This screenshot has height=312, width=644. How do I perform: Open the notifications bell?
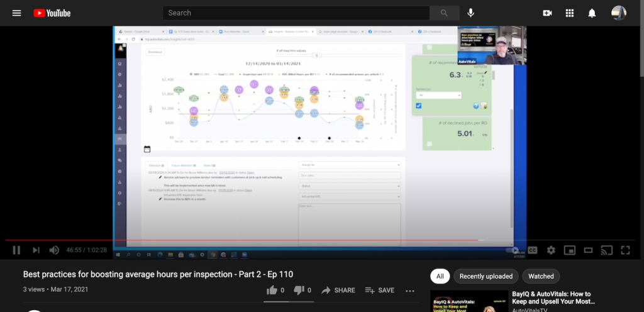592,13
